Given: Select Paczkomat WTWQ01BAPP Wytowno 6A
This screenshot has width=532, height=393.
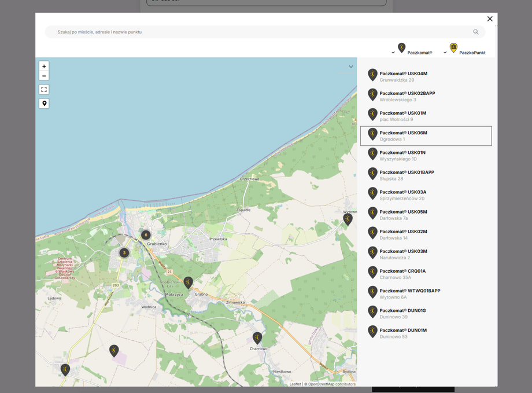Looking at the screenshot, I should point(426,293).
